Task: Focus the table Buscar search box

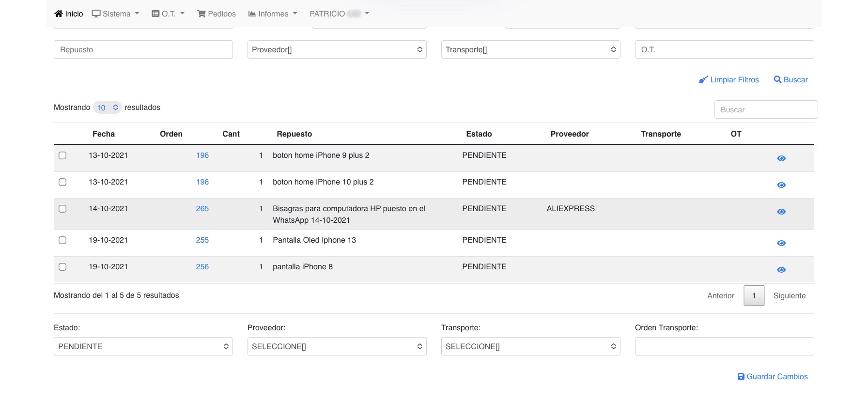Action: 766,109
